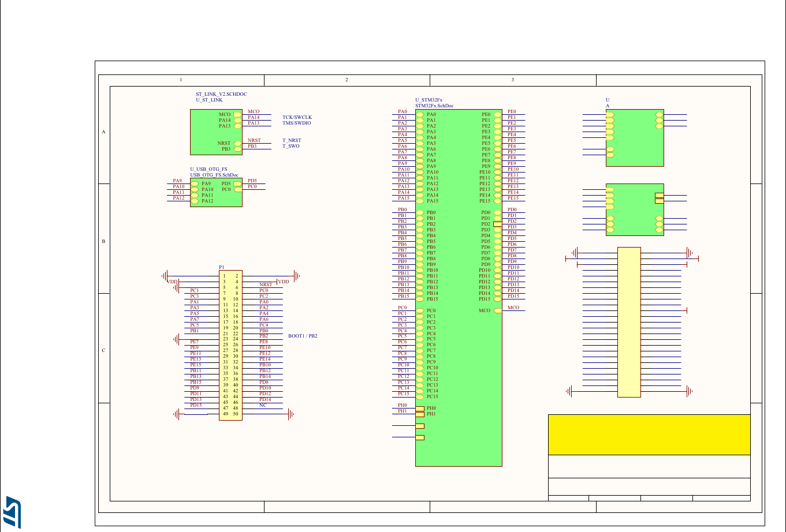Click the yellow title block rectangle
786x532 pixels.
(x=649, y=435)
